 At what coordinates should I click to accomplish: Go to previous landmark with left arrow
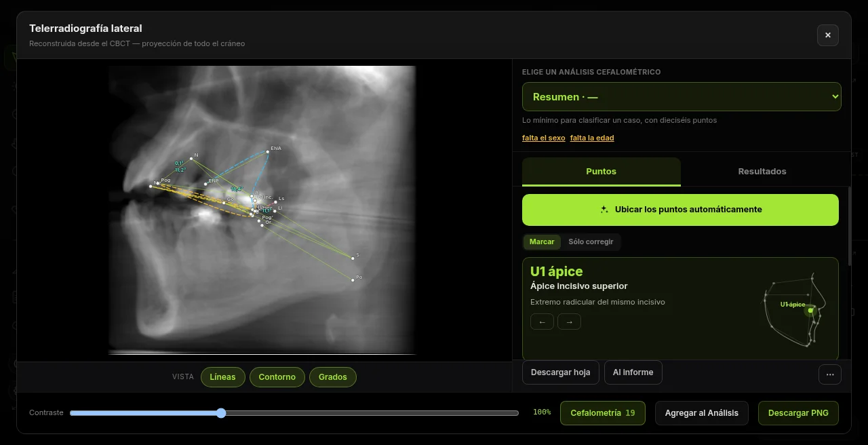(542, 322)
